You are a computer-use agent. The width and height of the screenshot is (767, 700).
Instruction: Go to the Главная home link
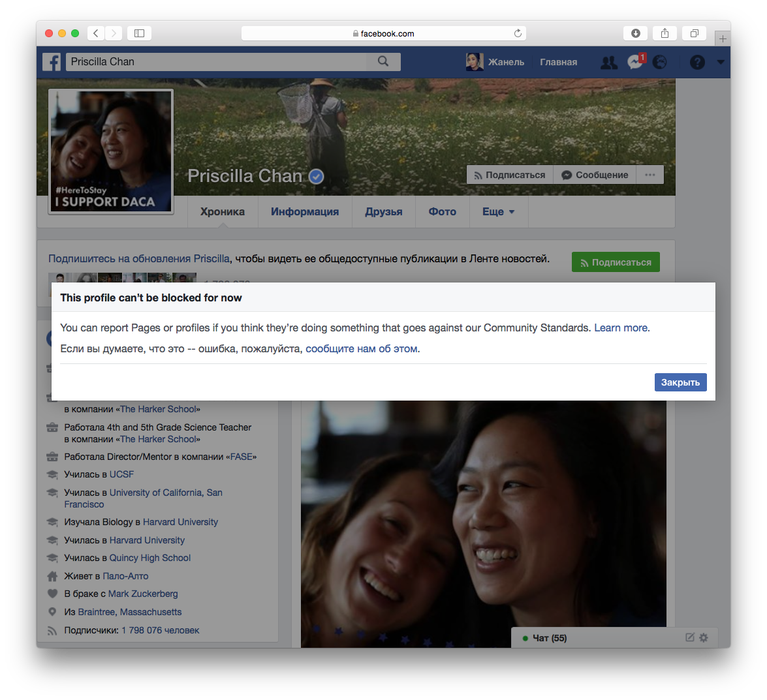[x=558, y=62]
